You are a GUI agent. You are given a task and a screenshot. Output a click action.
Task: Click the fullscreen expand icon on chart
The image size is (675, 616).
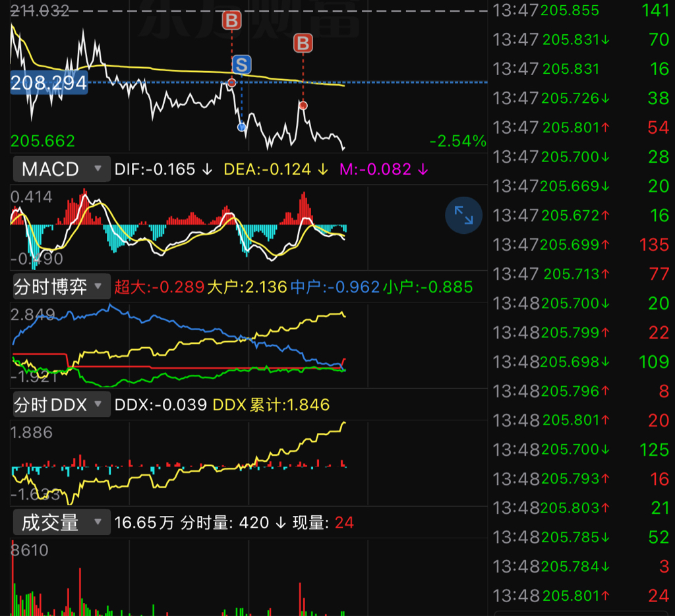[x=463, y=215]
